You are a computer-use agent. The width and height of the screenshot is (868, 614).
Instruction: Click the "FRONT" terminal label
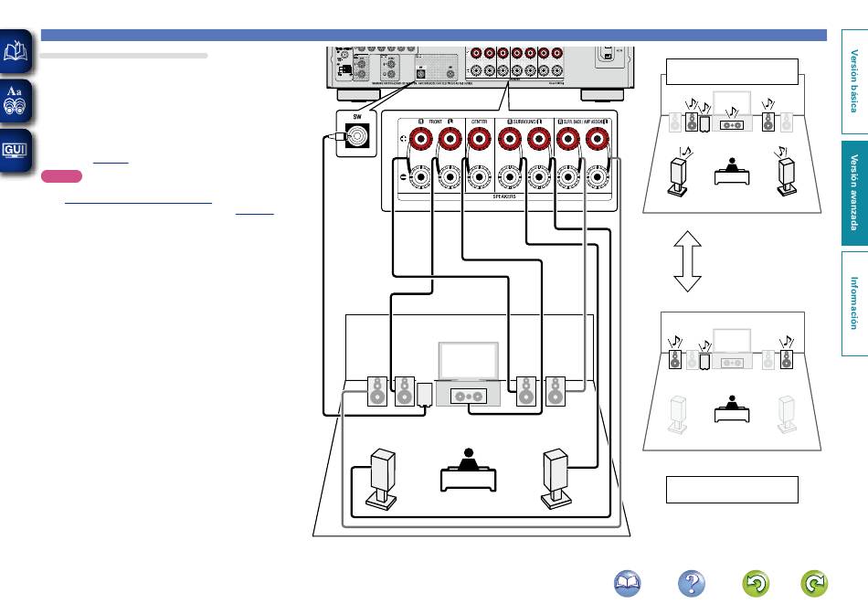436,122
